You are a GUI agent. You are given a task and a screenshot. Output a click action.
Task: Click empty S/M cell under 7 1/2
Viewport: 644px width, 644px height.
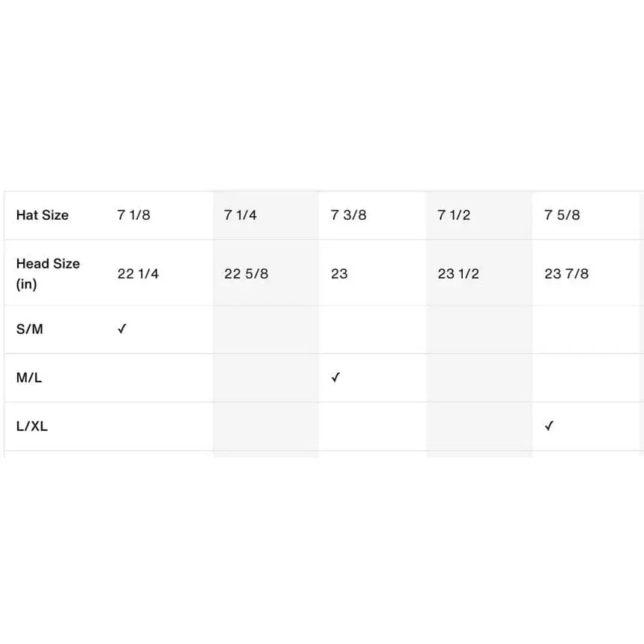(479, 329)
